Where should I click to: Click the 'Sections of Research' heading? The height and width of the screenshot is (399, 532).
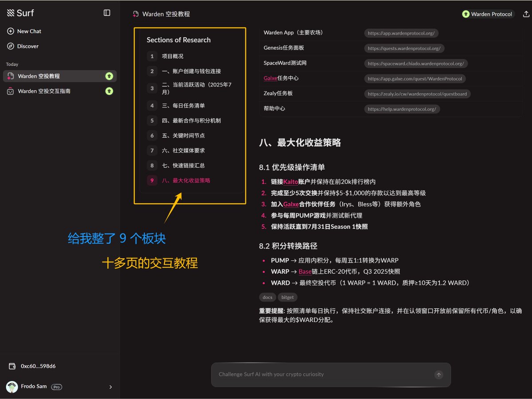click(179, 40)
